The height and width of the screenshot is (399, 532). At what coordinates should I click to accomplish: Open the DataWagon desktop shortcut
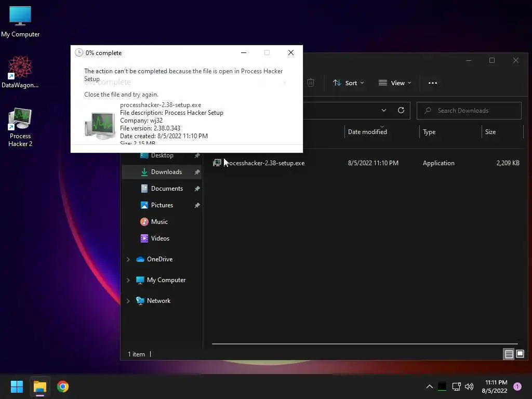click(20, 72)
